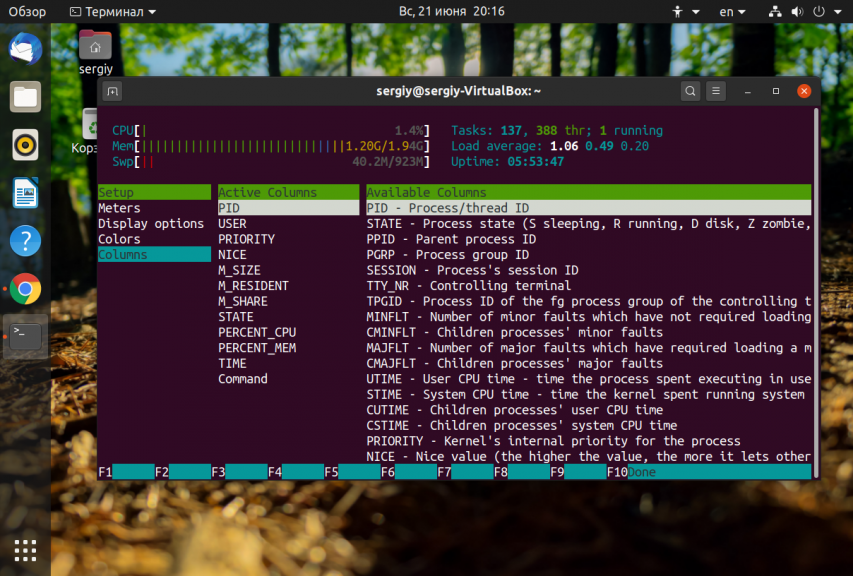The image size is (853, 576).
Task: Click the terminal search icon
Action: (x=690, y=91)
